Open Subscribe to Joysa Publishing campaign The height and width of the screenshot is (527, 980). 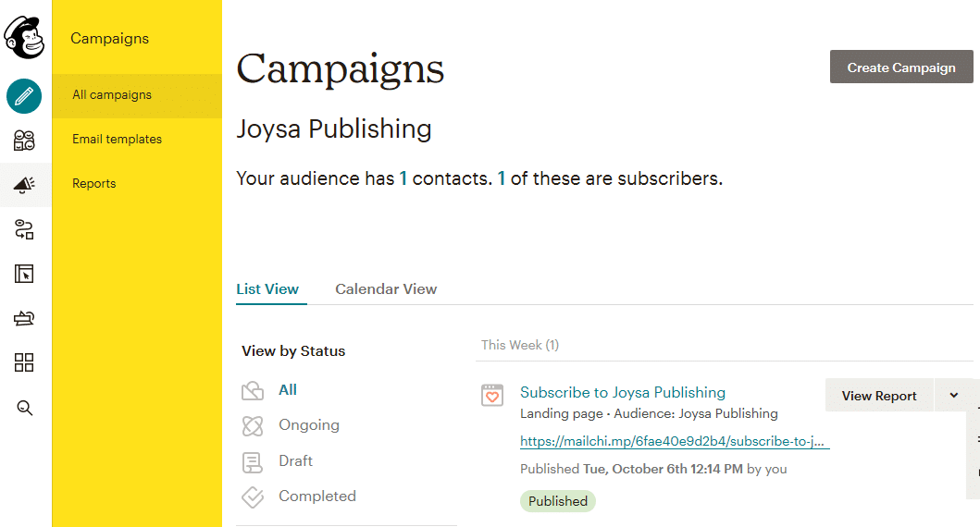coord(623,392)
